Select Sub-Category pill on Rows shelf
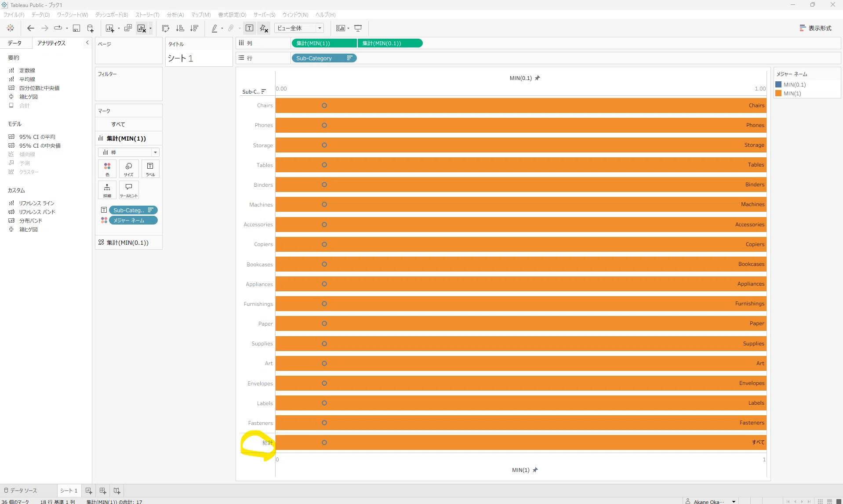Image resolution: width=843 pixels, height=504 pixels. pos(324,58)
